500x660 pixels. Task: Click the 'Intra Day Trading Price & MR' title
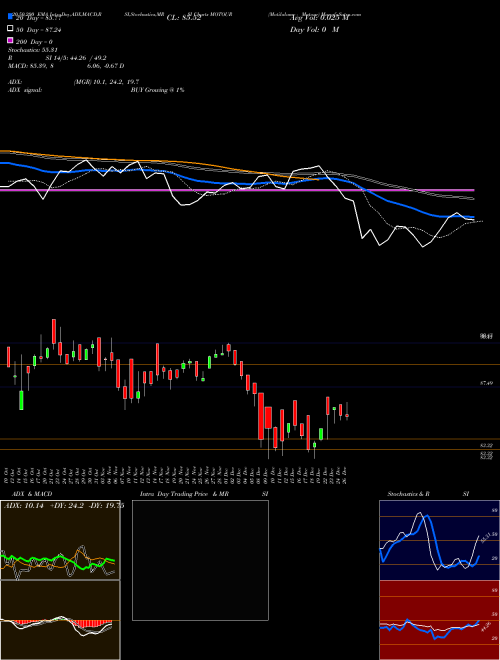184,494
